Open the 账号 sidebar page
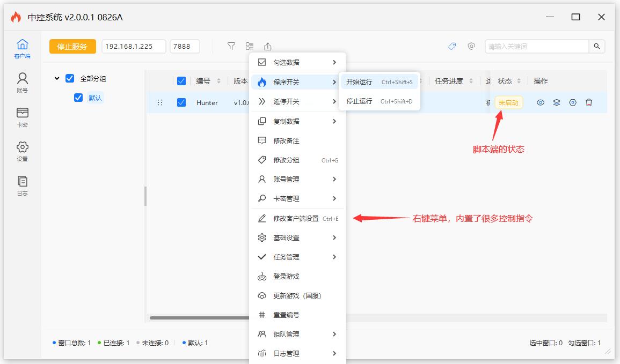The image size is (620, 364). pos(22,83)
